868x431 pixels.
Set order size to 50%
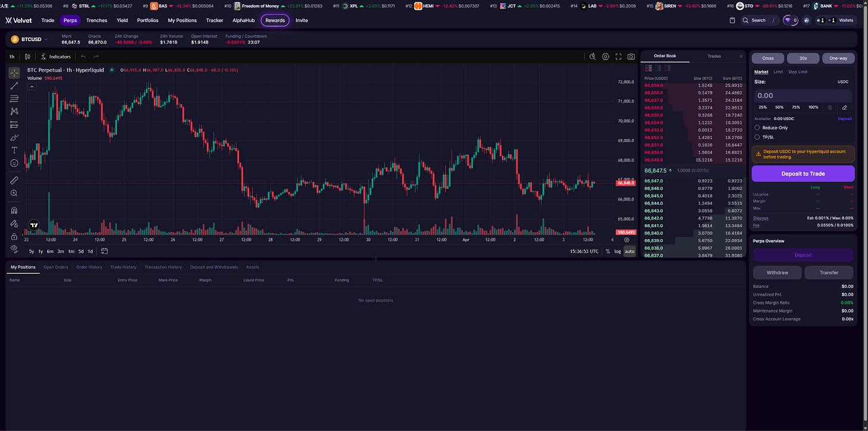(779, 107)
